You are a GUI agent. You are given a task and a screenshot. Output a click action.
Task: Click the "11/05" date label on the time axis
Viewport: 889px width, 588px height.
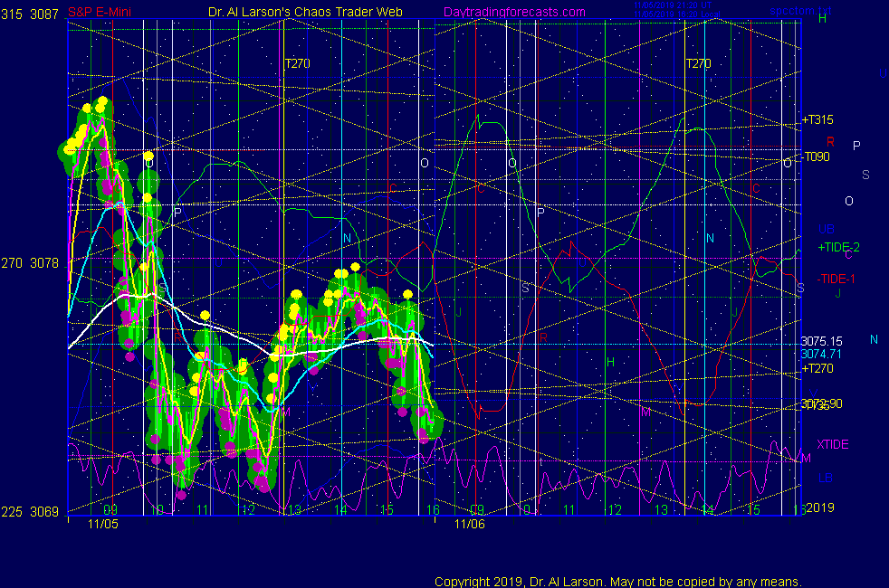(103, 524)
